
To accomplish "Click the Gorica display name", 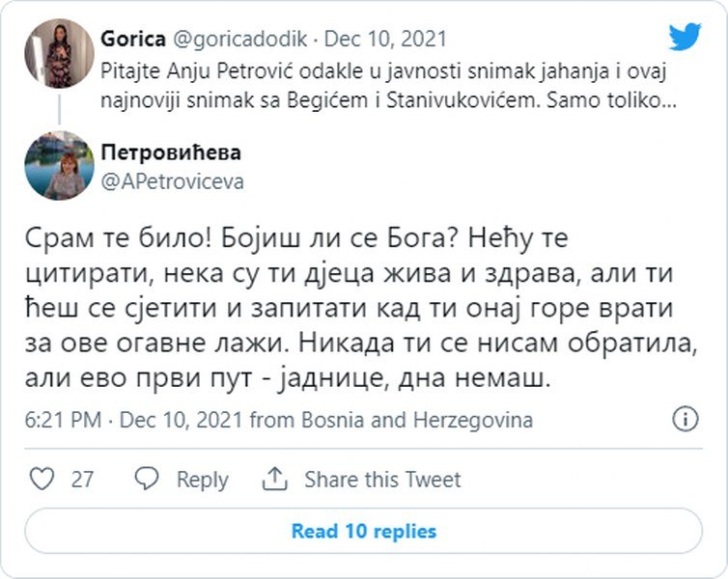I will coord(133,40).
